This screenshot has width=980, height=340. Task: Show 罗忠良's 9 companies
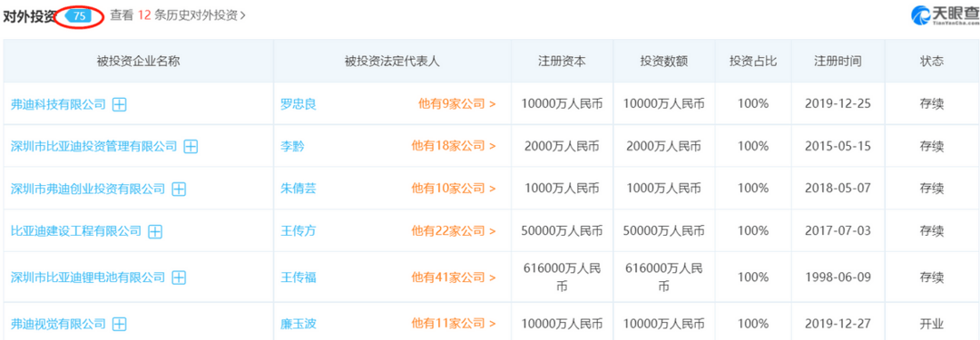coord(456,104)
